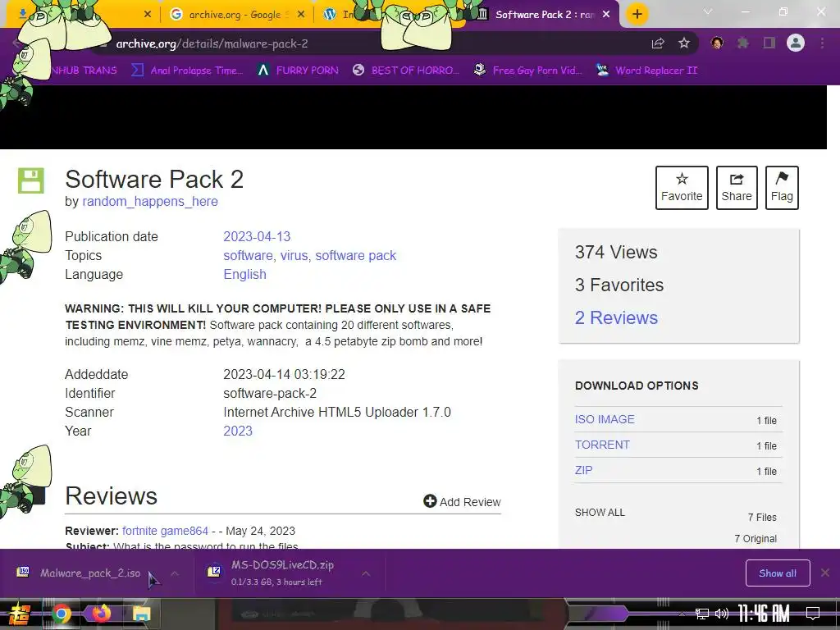Click SHOW ALL files link
840x630 pixels.
point(600,513)
